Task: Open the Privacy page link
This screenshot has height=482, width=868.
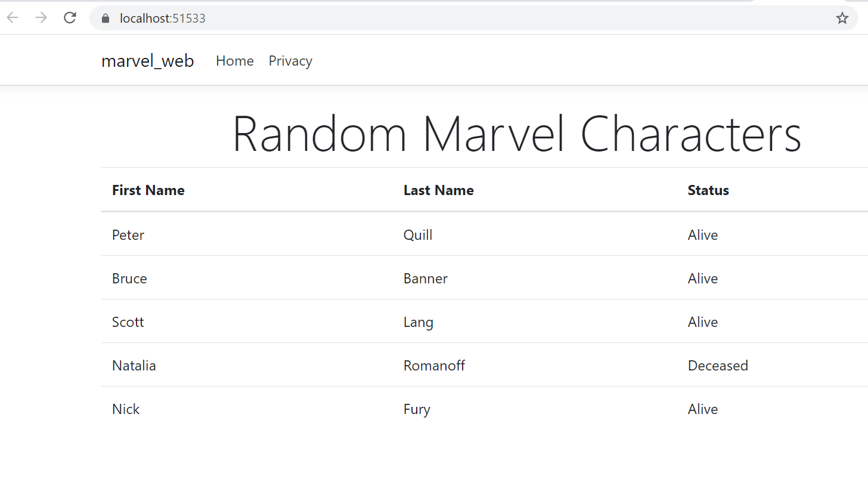Action: [290, 61]
